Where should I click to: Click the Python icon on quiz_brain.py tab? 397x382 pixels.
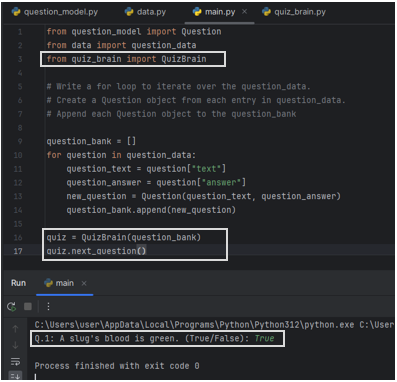[266, 12]
